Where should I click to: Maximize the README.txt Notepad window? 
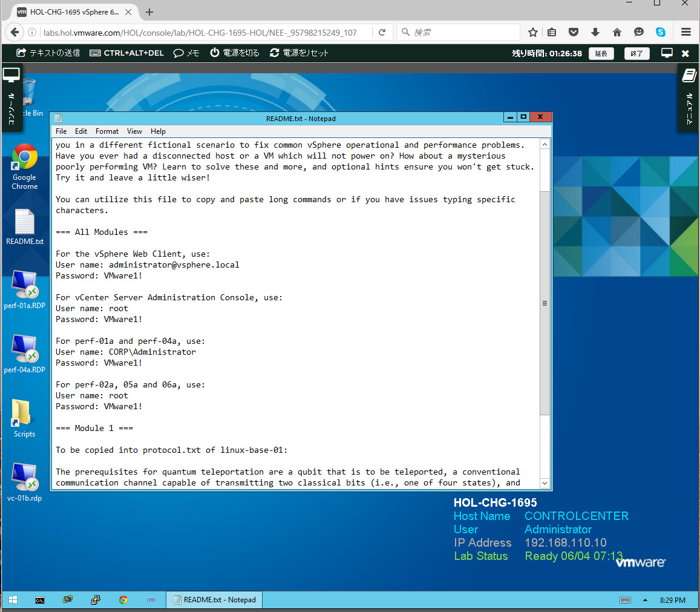point(523,117)
